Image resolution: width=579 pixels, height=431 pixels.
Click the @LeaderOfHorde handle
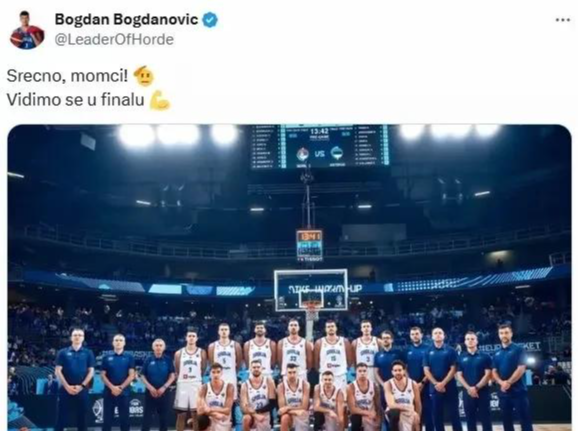click(114, 40)
